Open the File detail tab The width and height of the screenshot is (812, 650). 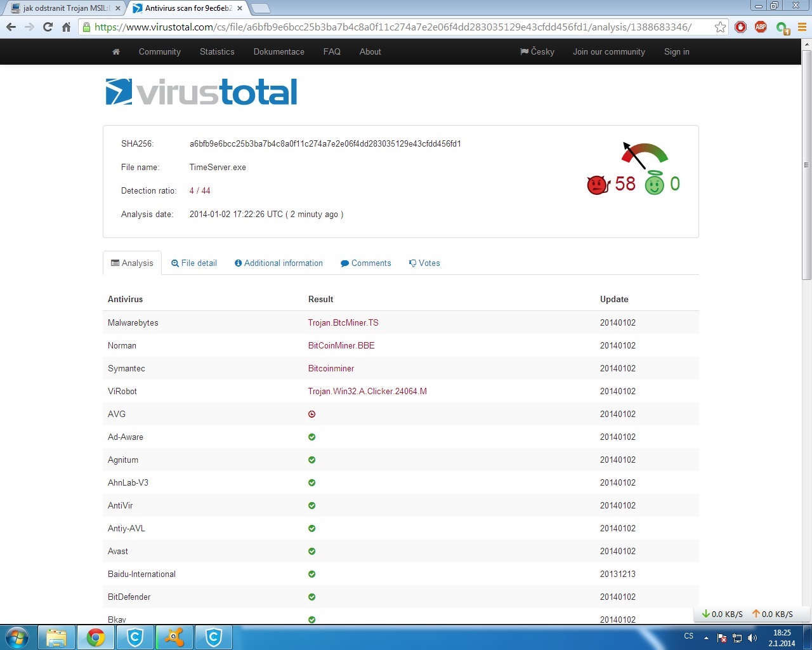pyautogui.click(x=194, y=263)
